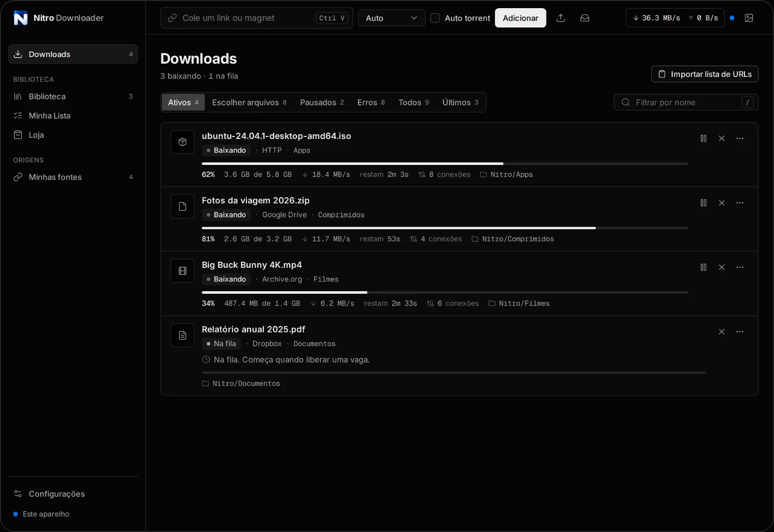Click the document icon of Relatório anual
The image size is (774, 532).
click(182, 335)
